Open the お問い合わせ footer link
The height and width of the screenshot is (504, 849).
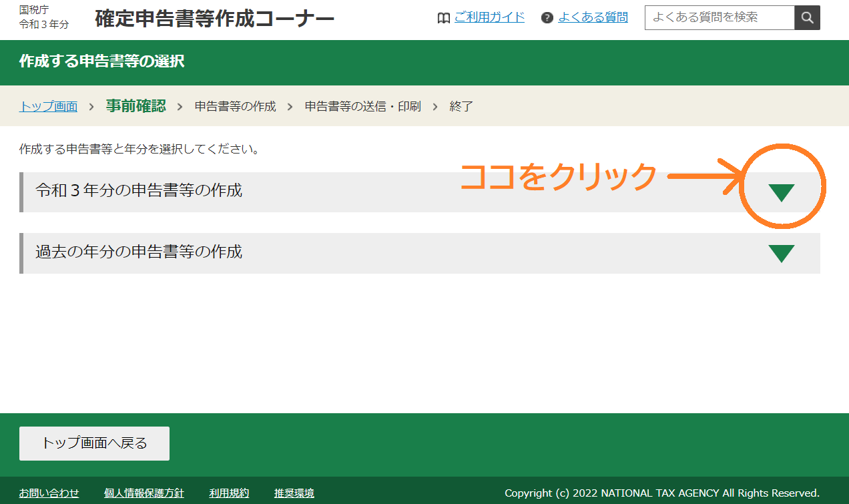(49, 493)
